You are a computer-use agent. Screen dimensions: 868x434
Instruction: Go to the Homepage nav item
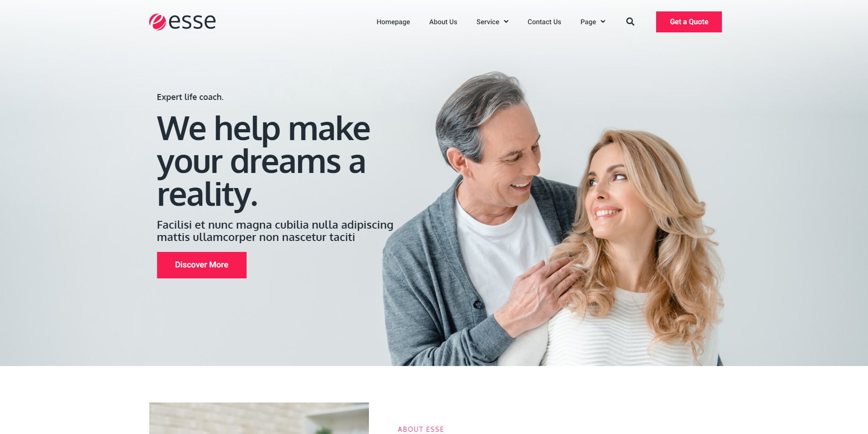click(393, 22)
